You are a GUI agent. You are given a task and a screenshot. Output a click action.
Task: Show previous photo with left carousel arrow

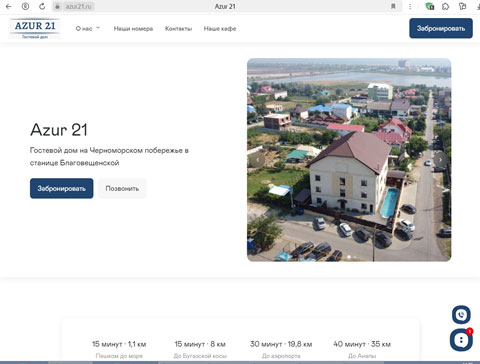[x=257, y=160]
